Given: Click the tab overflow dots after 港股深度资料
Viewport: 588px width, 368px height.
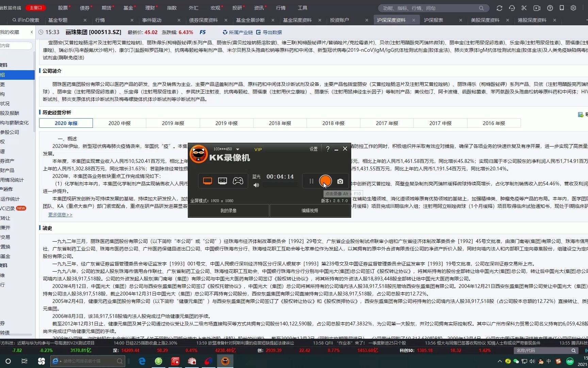Looking at the screenshot, I should (x=586, y=20).
